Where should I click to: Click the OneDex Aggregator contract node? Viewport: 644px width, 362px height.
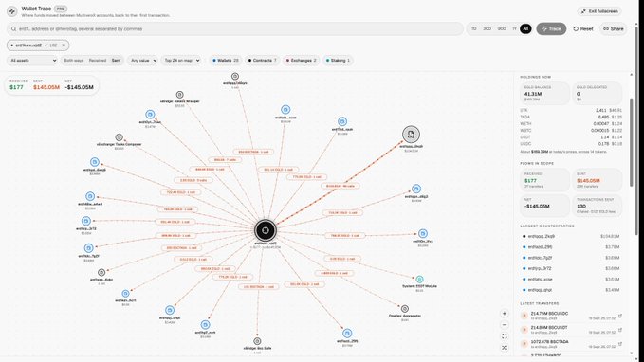pos(405,309)
